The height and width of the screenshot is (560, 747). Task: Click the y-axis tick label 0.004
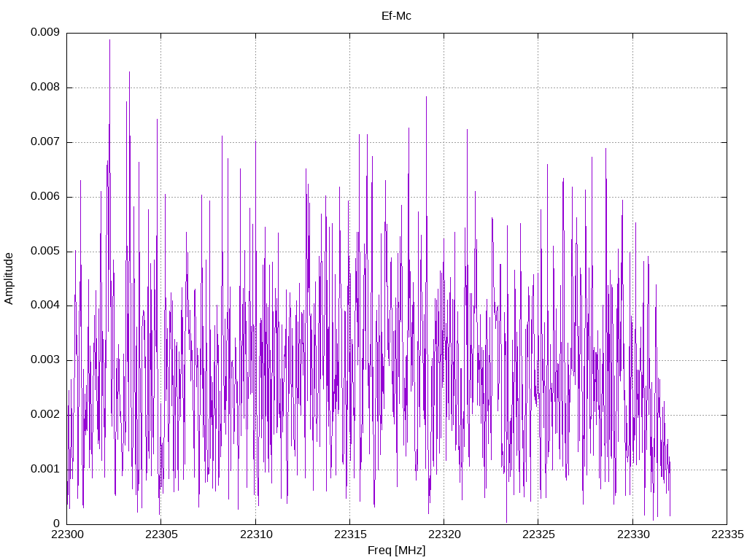[45, 306]
